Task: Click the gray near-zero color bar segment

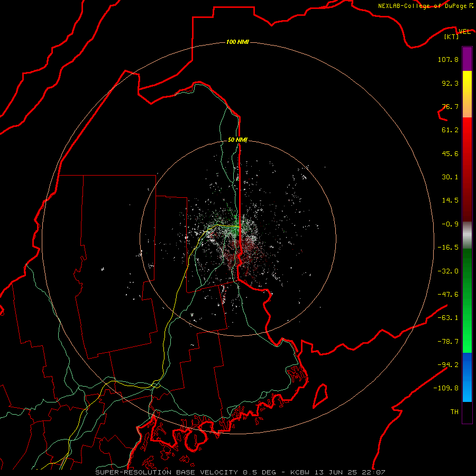Action: click(x=467, y=235)
